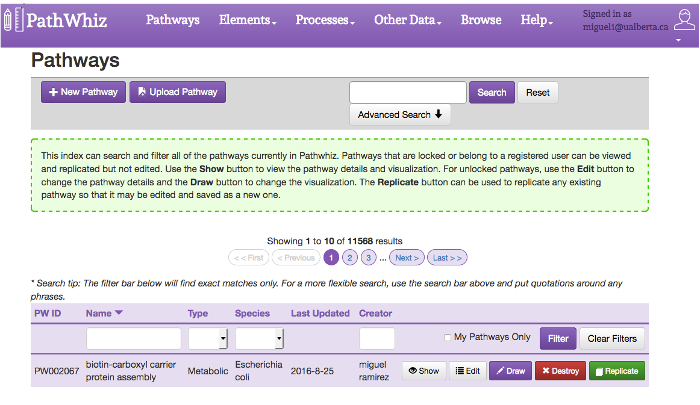The height and width of the screenshot is (405, 700).
Task: Click the Clear Filters button
Action: pyautogui.click(x=612, y=338)
